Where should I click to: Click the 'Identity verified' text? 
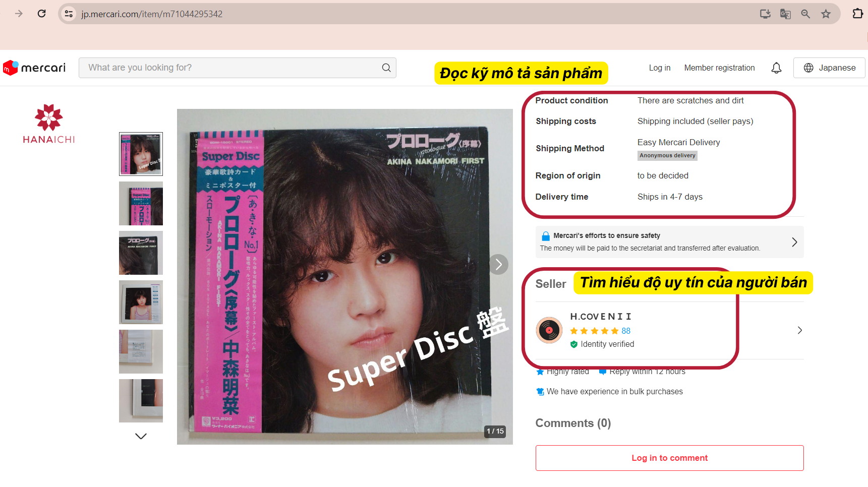(x=607, y=344)
